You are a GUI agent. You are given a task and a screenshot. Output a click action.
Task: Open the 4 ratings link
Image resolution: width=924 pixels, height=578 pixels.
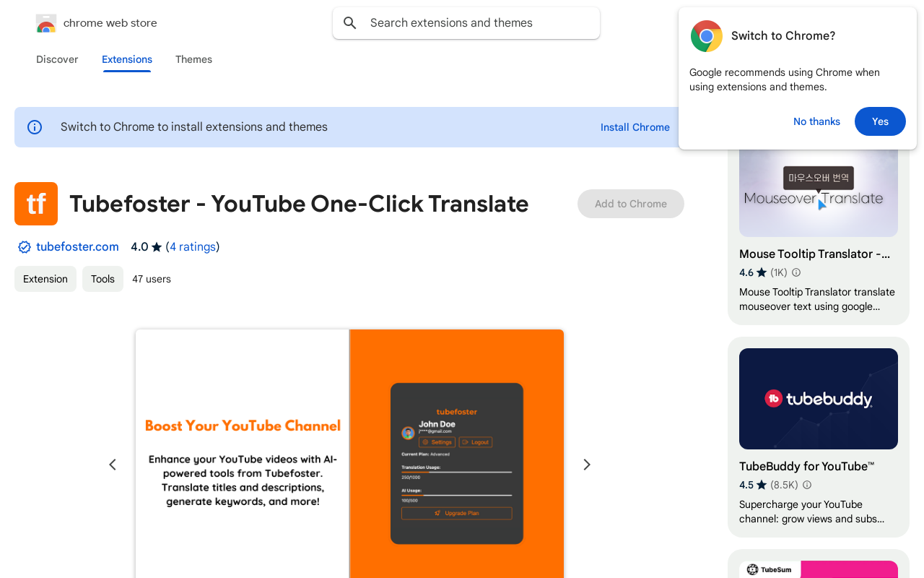click(x=193, y=247)
